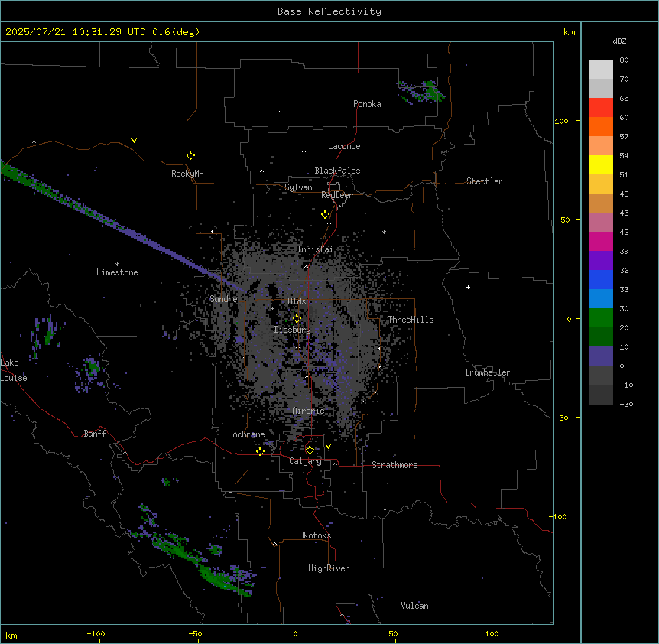The width and height of the screenshot is (659, 644).
Task: Click the Banff label
Action: pos(95,434)
